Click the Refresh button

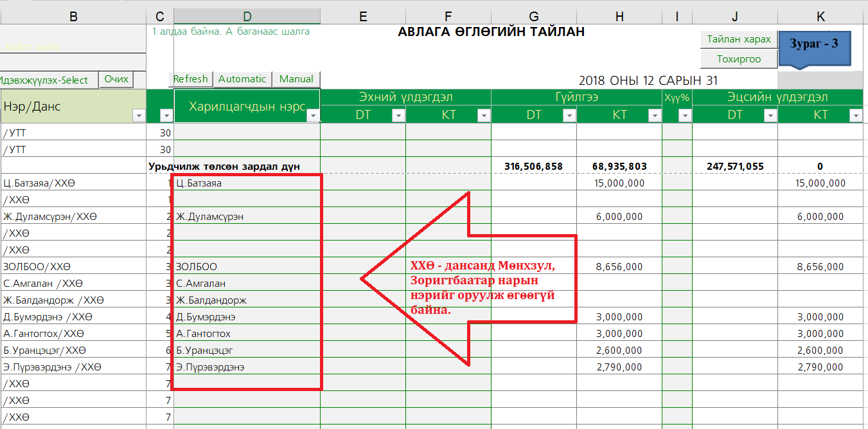pyautogui.click(x=191, y=79)
